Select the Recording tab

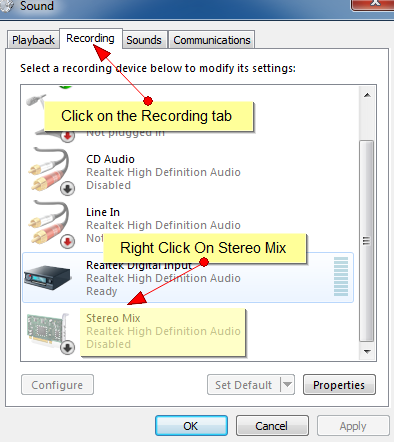[x=90, y=39]
